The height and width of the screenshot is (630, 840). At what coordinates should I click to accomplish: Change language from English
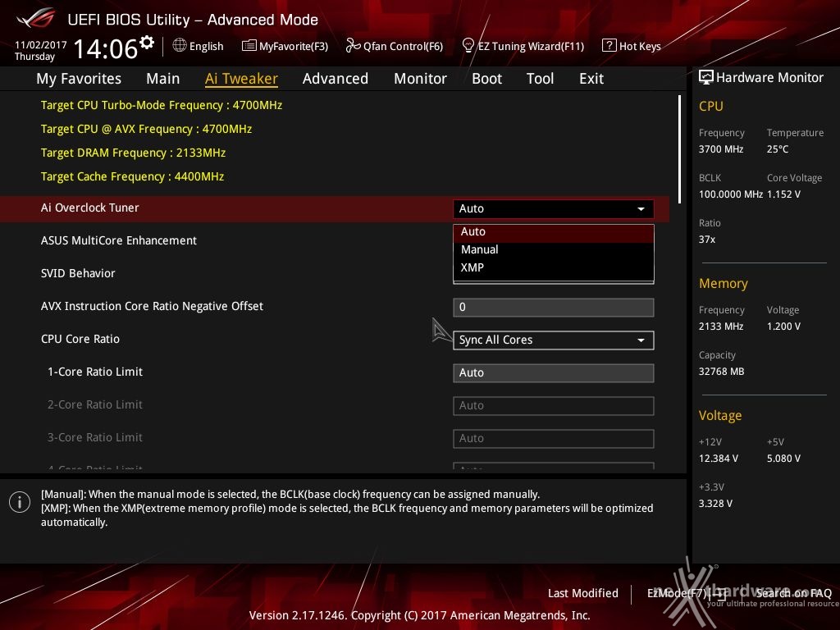pos(206,46)
